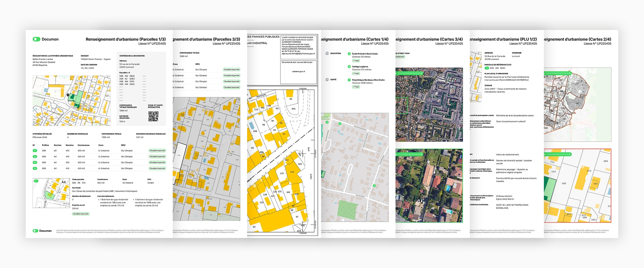Click the Documan logo in page header

(x=46, y=39)
